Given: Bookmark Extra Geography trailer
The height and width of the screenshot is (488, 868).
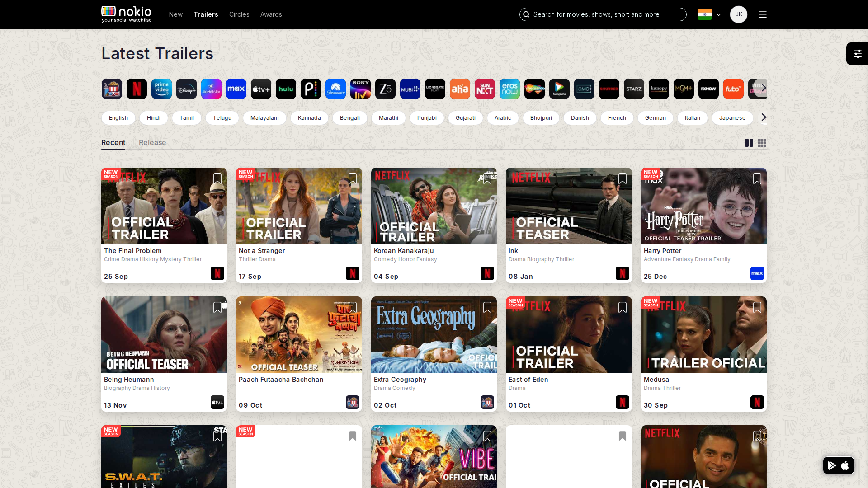Looking at the screenshot, I should tap(487, 307).
